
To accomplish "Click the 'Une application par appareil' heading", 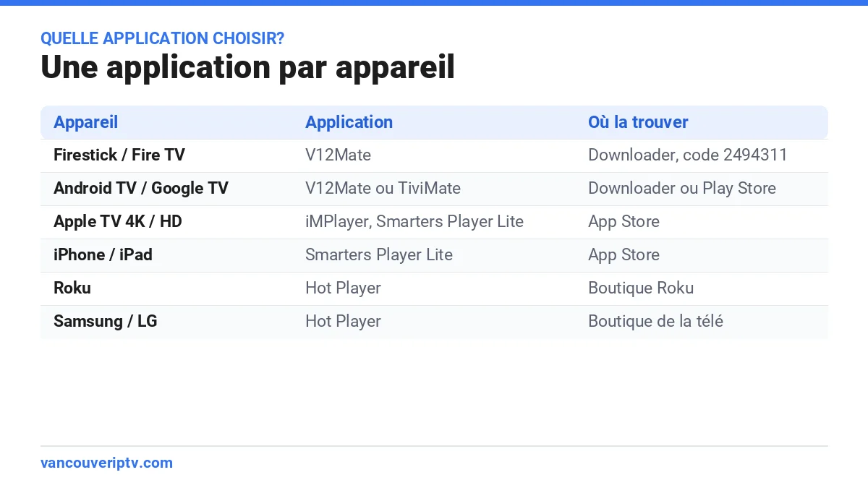I will [x=247, y=67].
